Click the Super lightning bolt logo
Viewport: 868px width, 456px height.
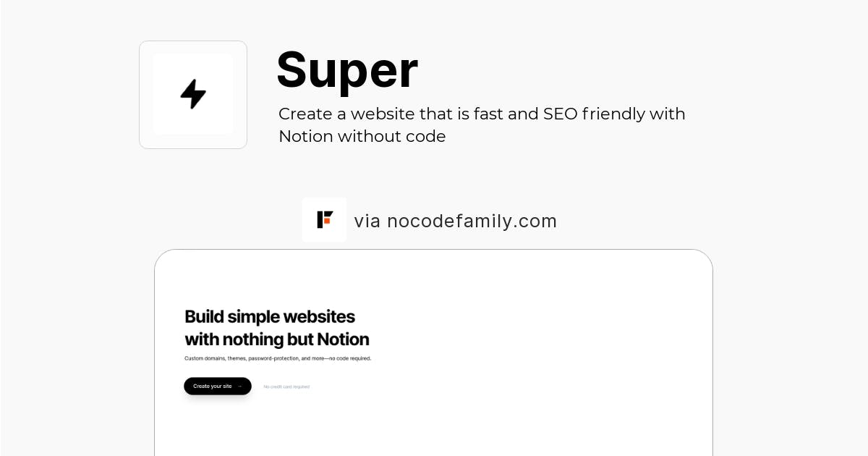point(192,94)
